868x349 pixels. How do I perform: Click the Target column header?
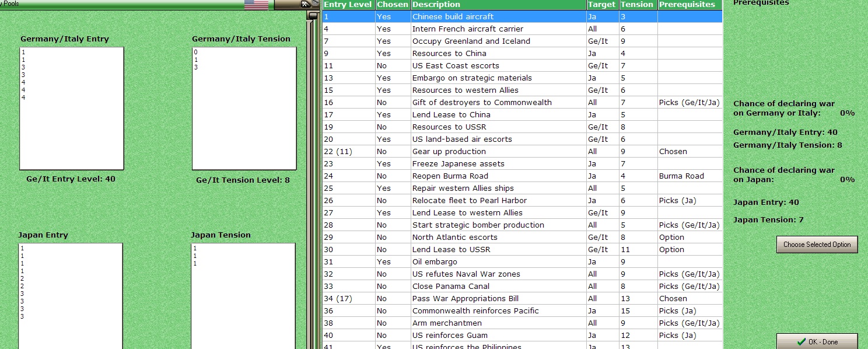click(x=602, y=5)
